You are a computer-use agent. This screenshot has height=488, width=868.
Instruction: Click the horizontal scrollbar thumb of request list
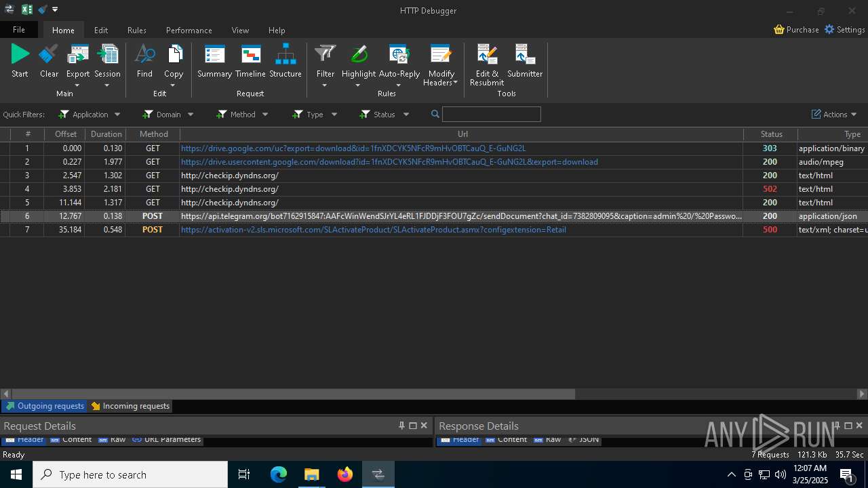click(294, 394)
